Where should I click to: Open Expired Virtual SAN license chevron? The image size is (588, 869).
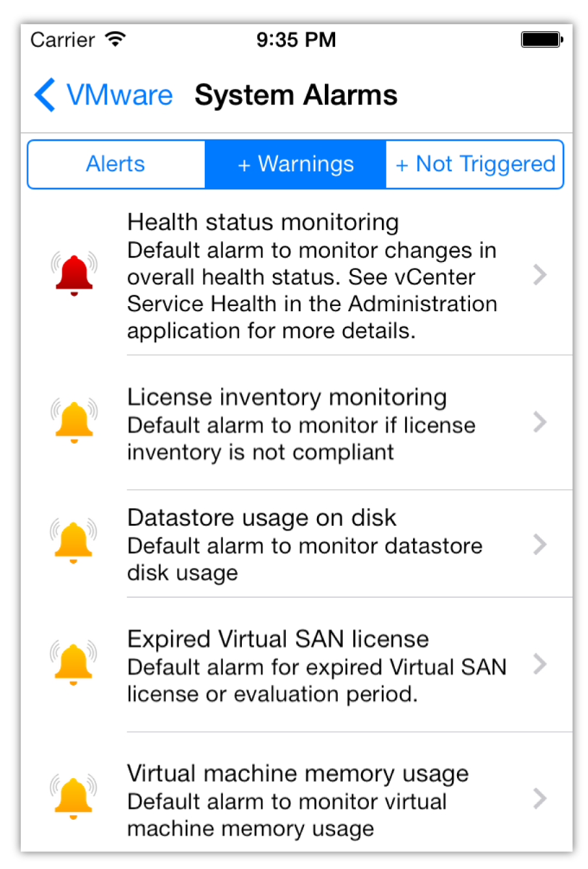[x=539, y=664]
